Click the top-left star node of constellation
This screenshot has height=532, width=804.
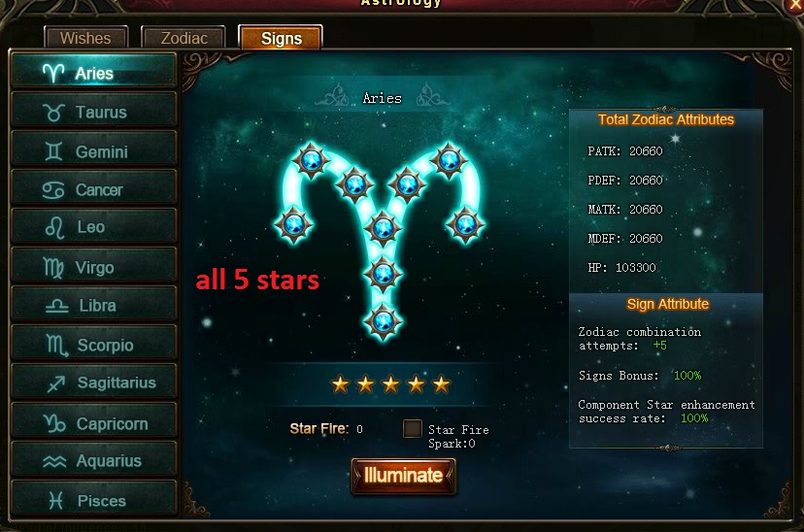[x=311, y=160]
